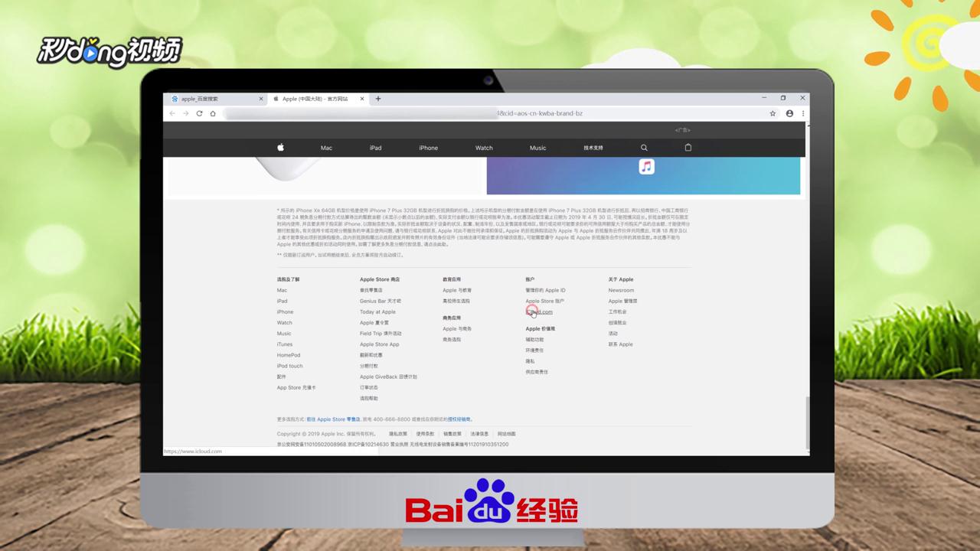
Task: Open the Field Trip 课外活动 link
Action: coord(381,334)
